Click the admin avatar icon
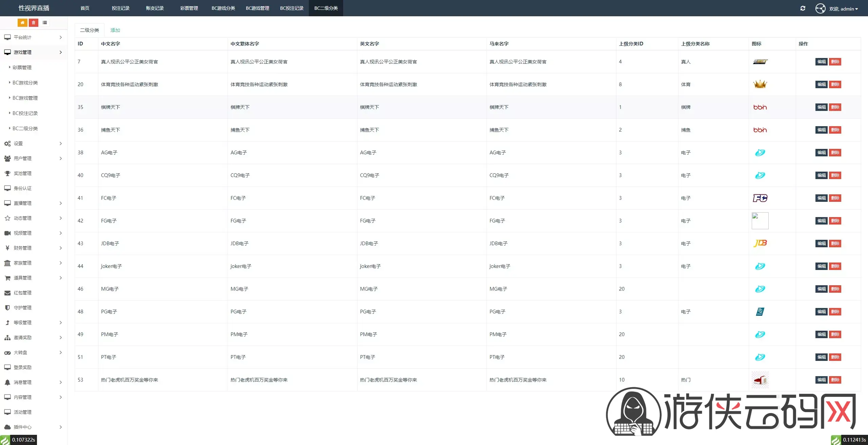 tap(820, 8)
